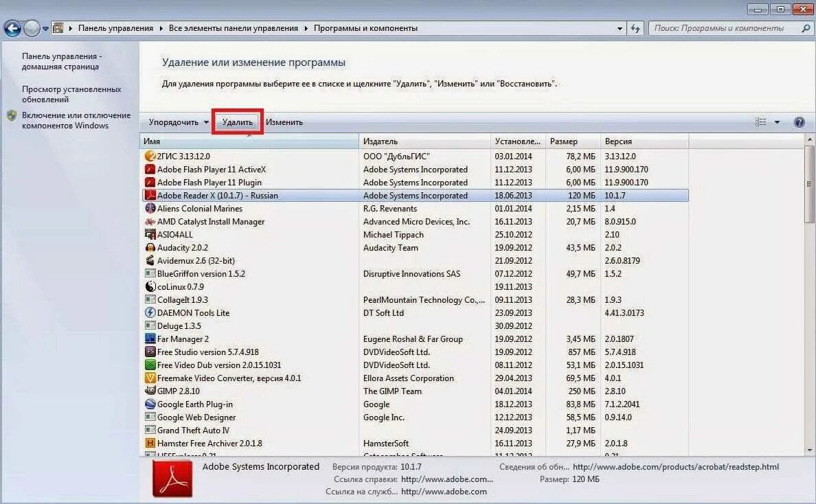Expand arrow after Все элементы панели управления

pyautogui.click(x=306, y=28)
